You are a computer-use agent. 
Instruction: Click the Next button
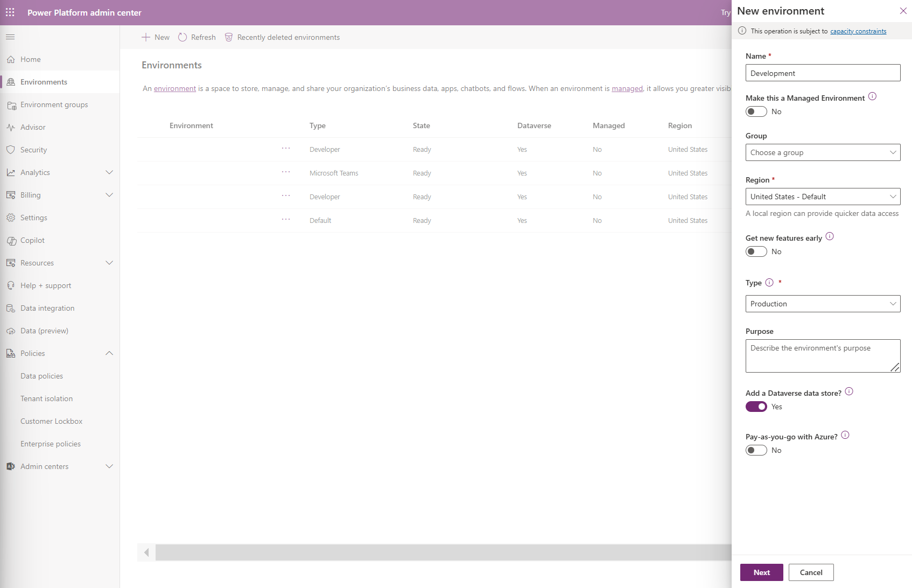tap(761, 572)
